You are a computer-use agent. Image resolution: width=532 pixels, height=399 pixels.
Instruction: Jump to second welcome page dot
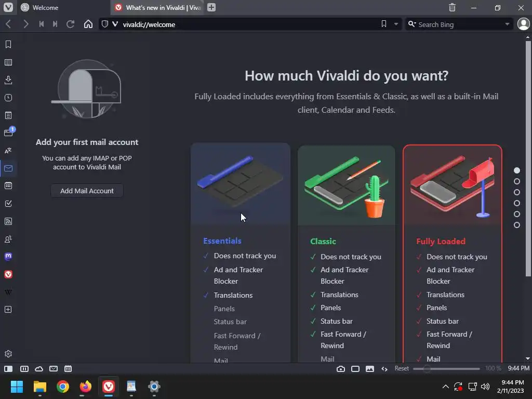click(x=517, y=181)
